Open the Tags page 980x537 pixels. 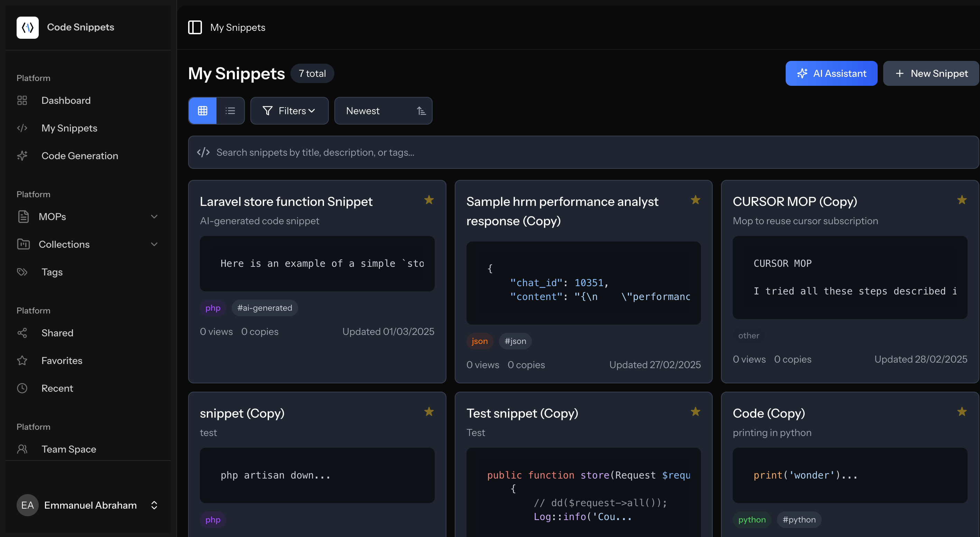click(52, 272)
